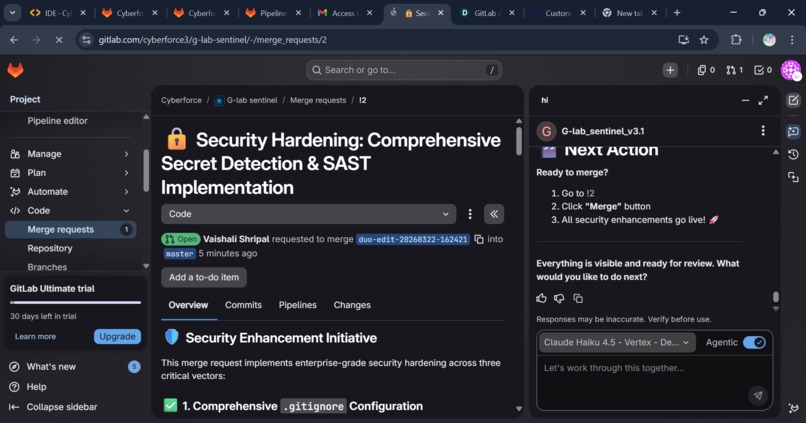Screen dimensions: 806x423
Task: Open the Merge requests breadcrumb link
Action: pyautogui.click(x=318, y=100)
